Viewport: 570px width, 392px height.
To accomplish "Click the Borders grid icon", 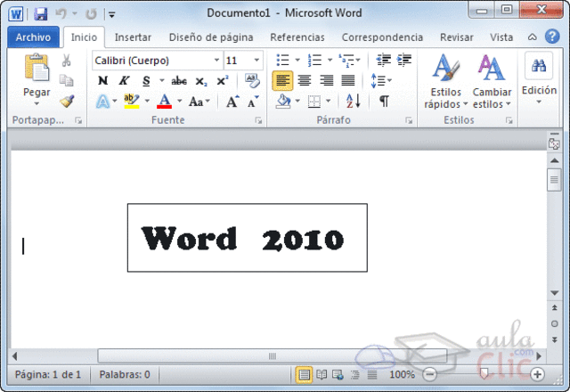I will click(314, 102).
